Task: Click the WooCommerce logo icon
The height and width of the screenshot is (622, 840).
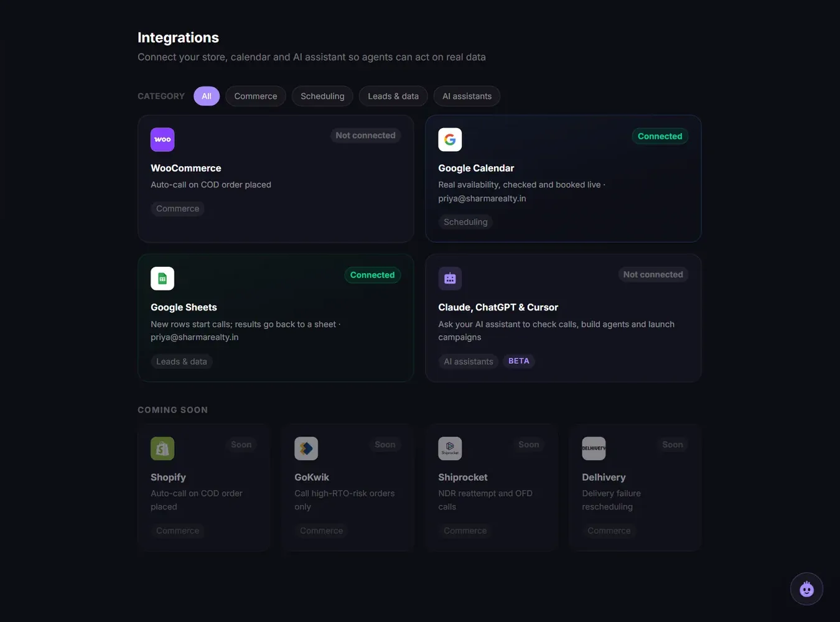Action: [x=162, y=139]
